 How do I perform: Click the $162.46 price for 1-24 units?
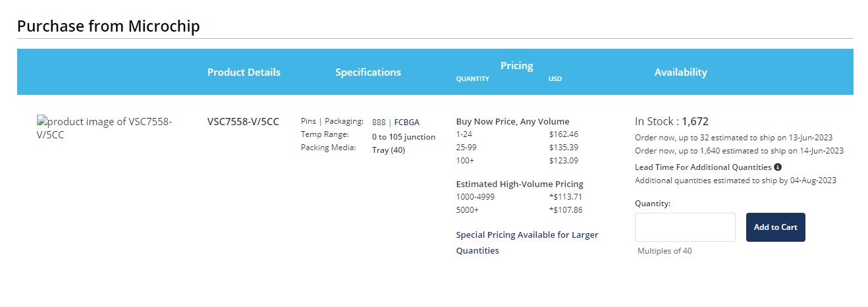coord(563,134)
